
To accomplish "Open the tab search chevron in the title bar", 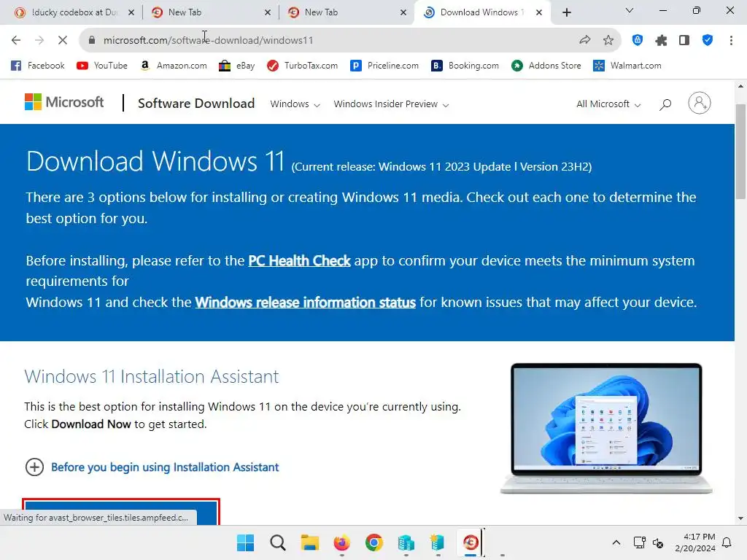I will 630,10.
